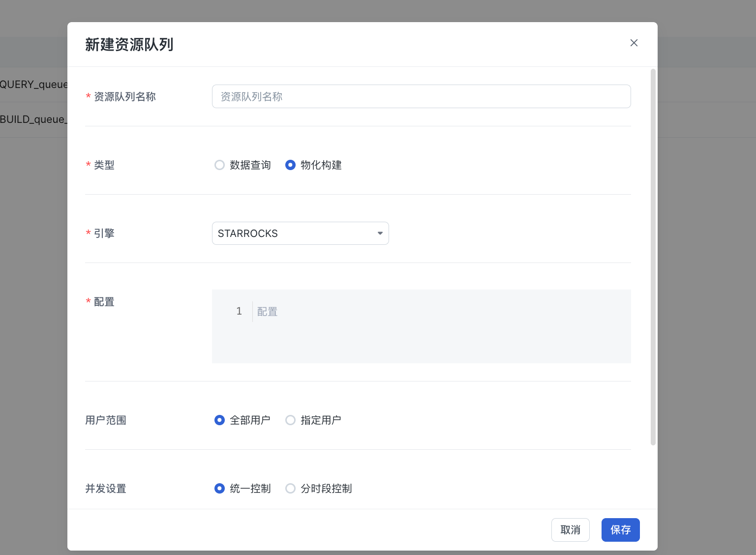This screenshot has height=555, width=756.
Task: Click the 新建资源队列 dialog title
Action: pos(129,45)
